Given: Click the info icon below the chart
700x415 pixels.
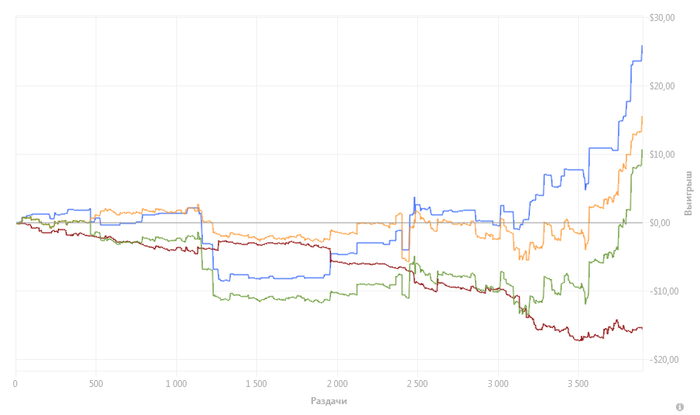Looking at the screenshot, I should [679, 407].
